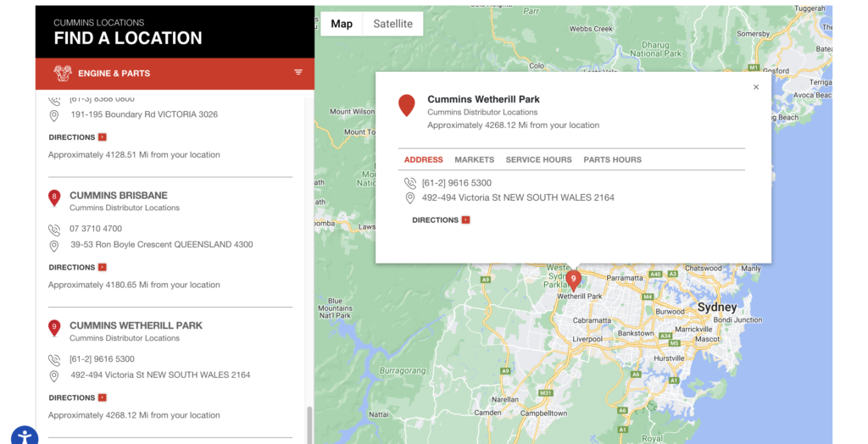The width and height of the screenshot is (868, 444).
Task: Click pin icon beside listing 492-494 Victoria St
Action: (53, 376)
